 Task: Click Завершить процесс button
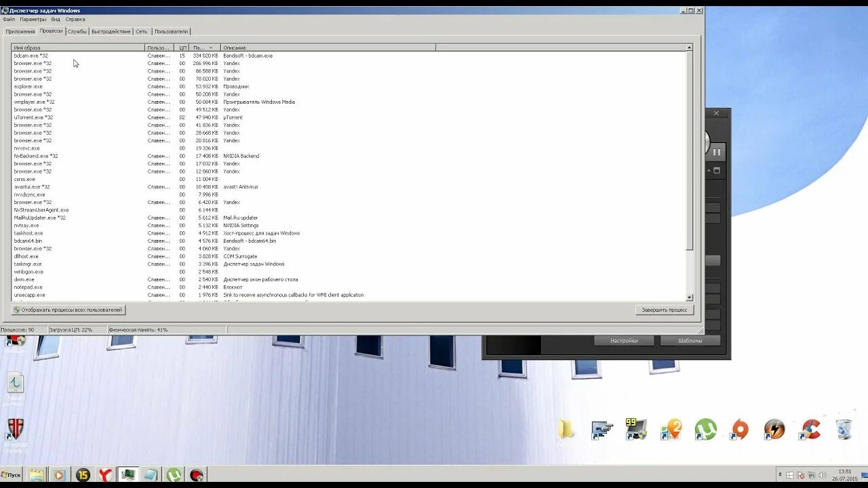coord(665,310)
